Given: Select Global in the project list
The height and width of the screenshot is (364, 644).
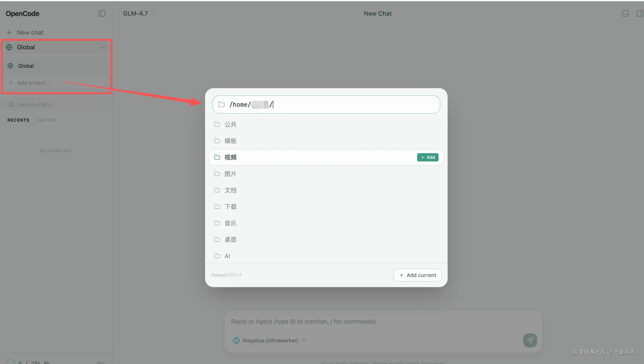Looking at the screenshot, I should (26, 66).
